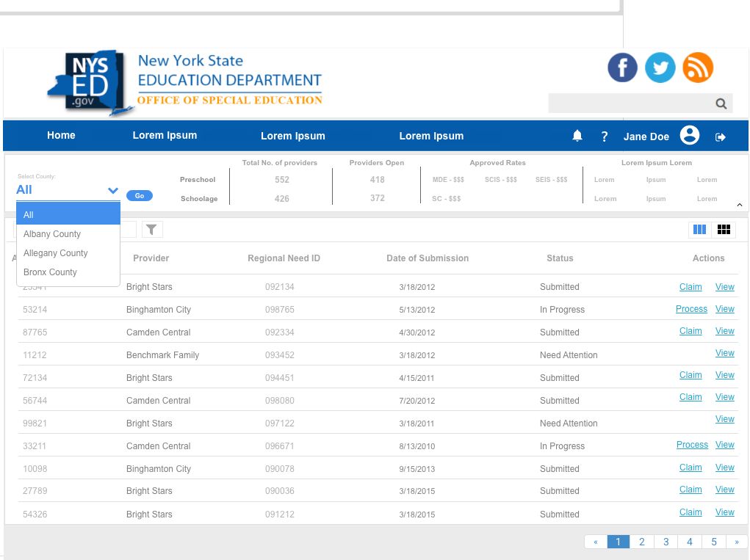Open notifications bell icon

tap(577, 136)
